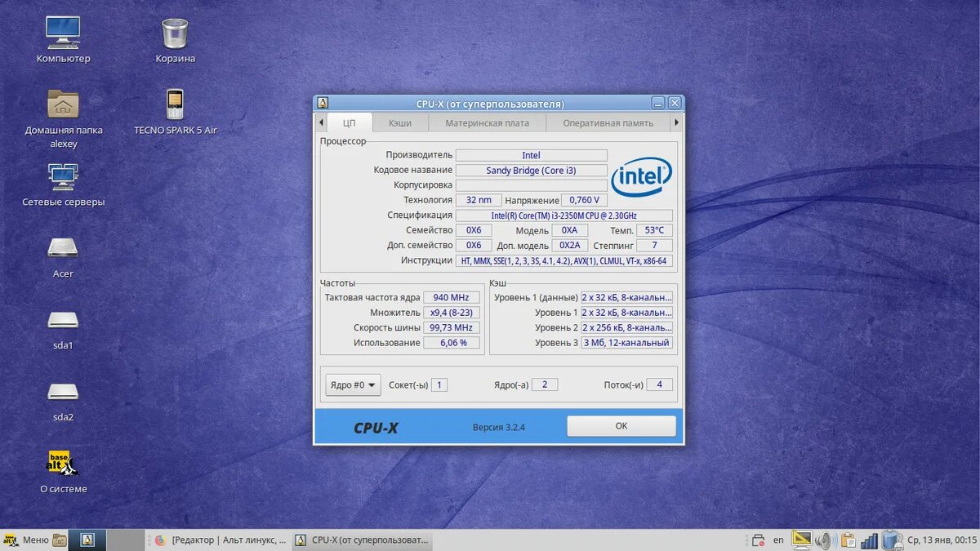This screenshot has width=980, height=551.
Task: Switch the keyboard layout indicator en
Action: [778, 540]
